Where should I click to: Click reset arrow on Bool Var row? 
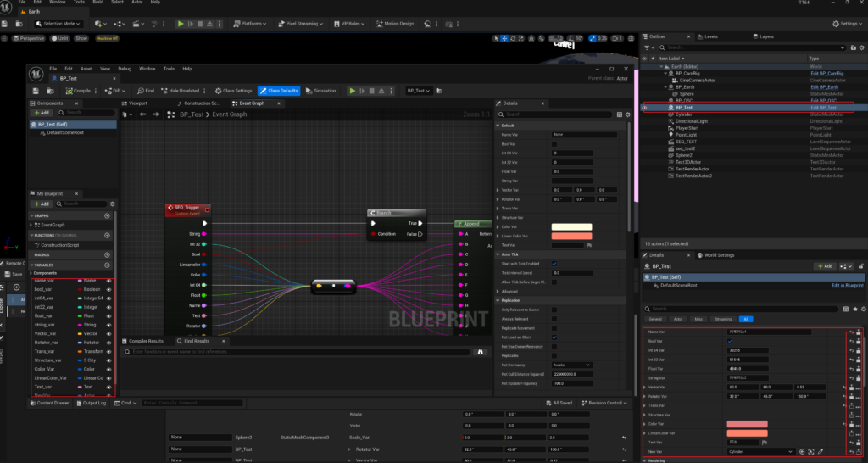pyautogui.click(x=851, y=341)
